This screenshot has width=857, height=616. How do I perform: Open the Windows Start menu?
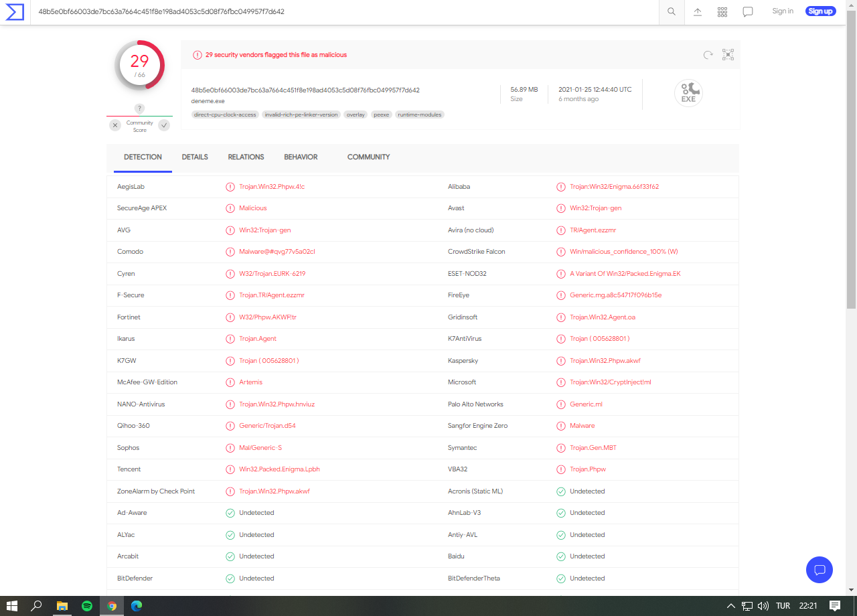(x=12, y=606)
